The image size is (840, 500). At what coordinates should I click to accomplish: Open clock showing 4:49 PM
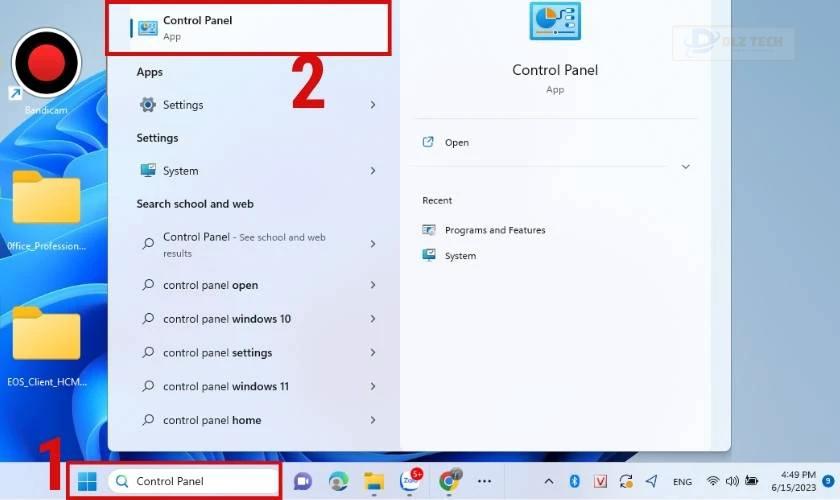click(x=793, y=481)
